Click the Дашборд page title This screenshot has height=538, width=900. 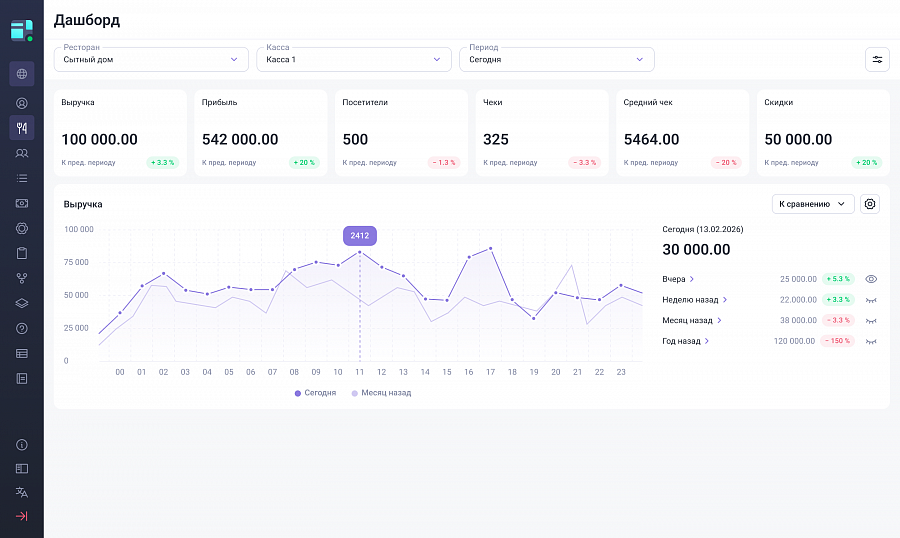(87, 20)
